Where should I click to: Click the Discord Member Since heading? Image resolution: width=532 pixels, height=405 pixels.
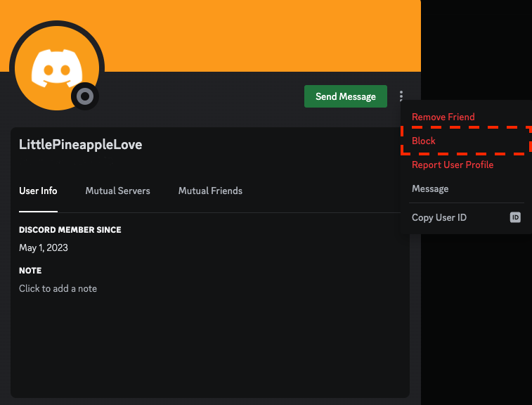point(70,230)
